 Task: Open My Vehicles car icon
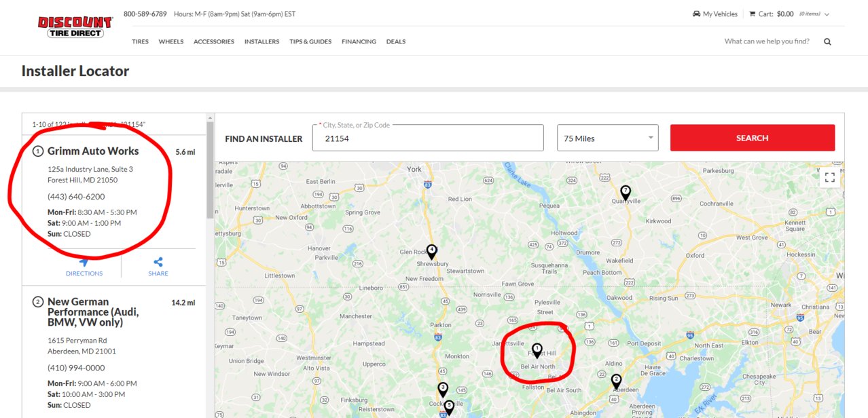[696, 14]
